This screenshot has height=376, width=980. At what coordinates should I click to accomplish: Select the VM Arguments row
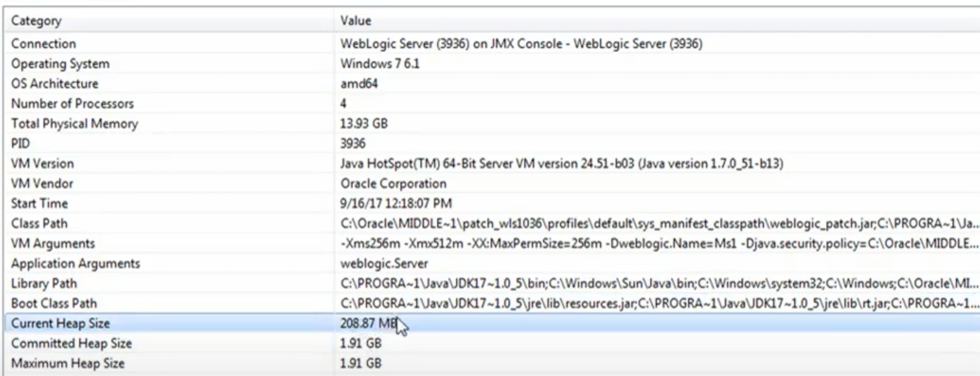tap(492, 244)
